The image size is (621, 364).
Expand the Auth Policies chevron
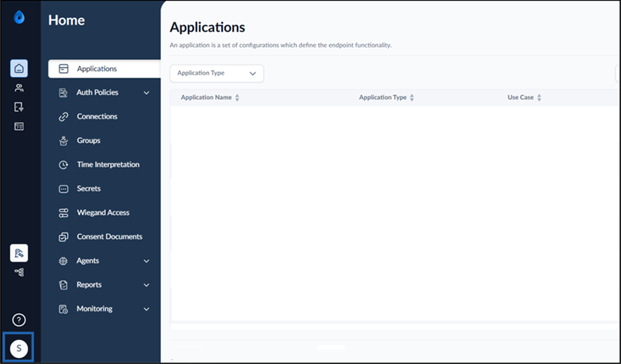pos(147,92)
